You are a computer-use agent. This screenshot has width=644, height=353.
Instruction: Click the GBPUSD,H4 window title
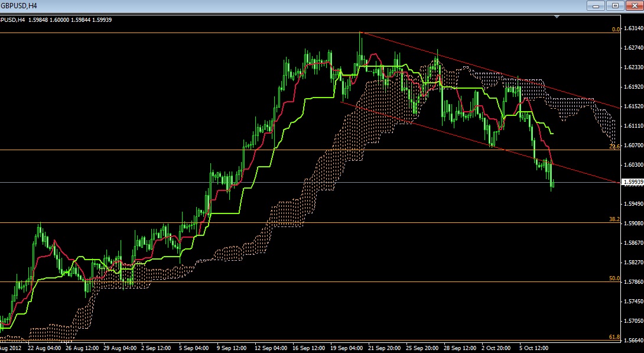point(18,6)
